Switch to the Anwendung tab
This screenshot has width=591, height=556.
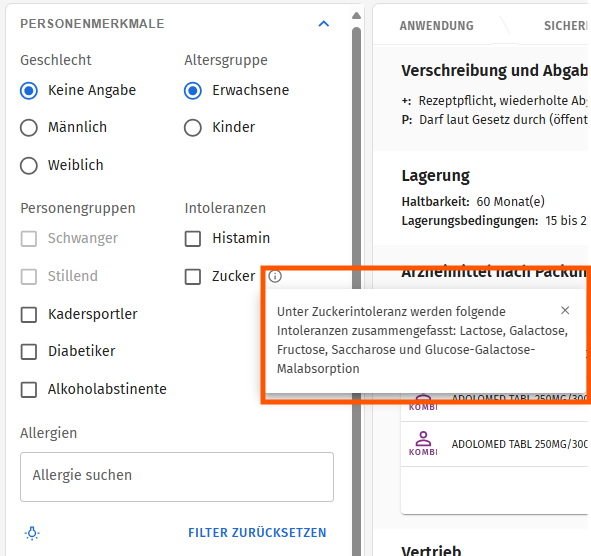coord(436,26)
